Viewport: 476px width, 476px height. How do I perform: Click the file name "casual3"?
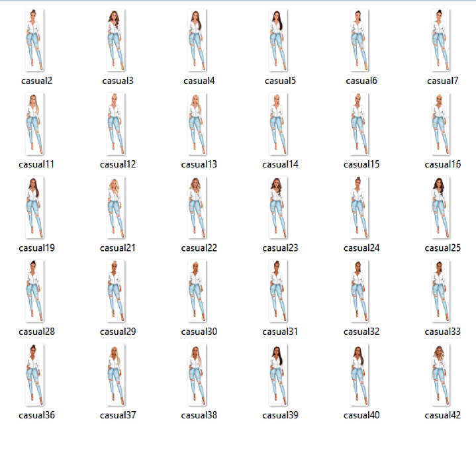118,81
